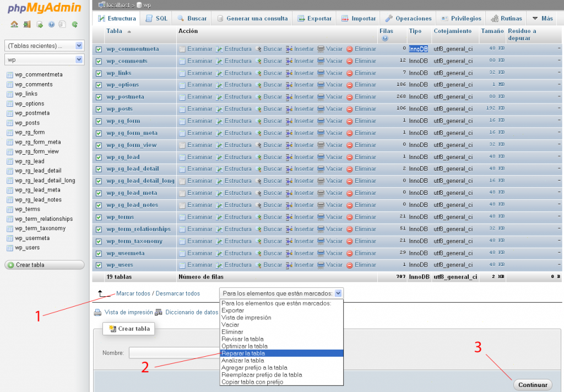The height and width of the screenshot is (392, 564).
Task: Click the log out door icon in sidebar
Action: [x=27, y=24]
